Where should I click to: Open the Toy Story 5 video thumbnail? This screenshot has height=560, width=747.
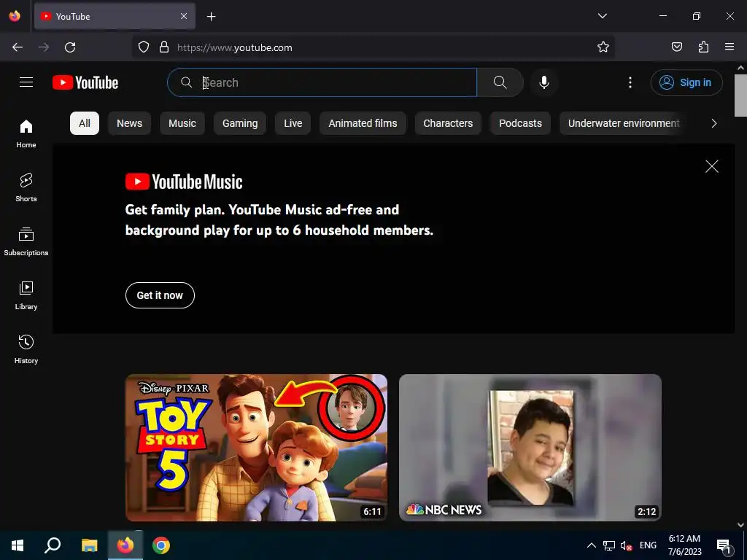tap(256, 448)
